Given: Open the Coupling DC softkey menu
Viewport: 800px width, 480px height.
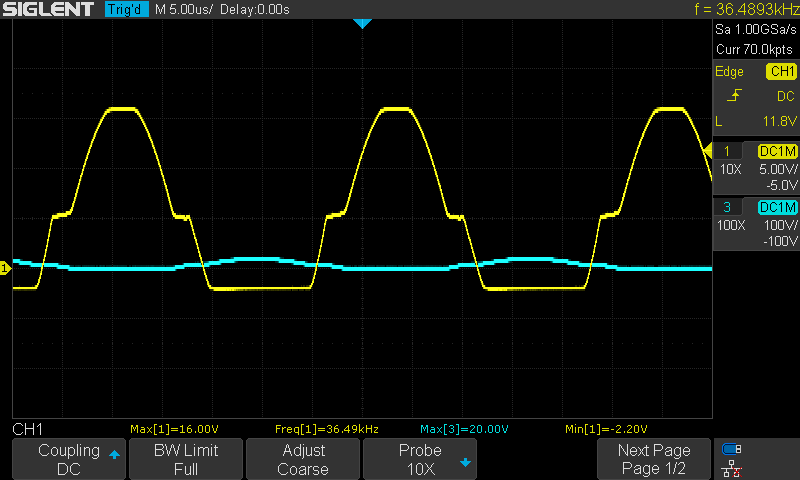Looking at the screenshot, I should (69, 459).
